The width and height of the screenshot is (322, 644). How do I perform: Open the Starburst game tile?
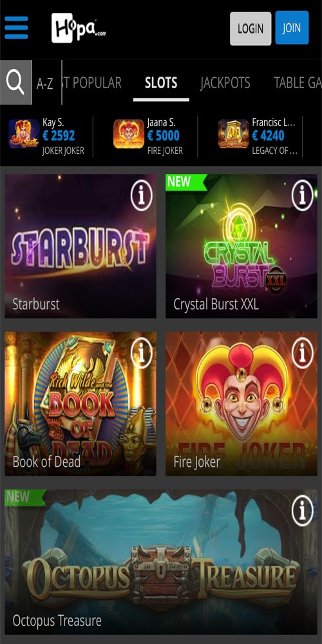click(80, 246)
